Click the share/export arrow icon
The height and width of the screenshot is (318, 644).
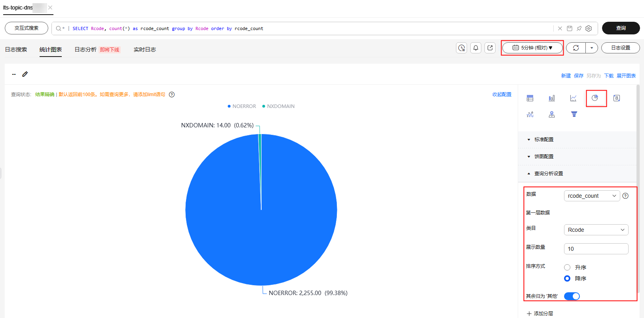(490, 48)
